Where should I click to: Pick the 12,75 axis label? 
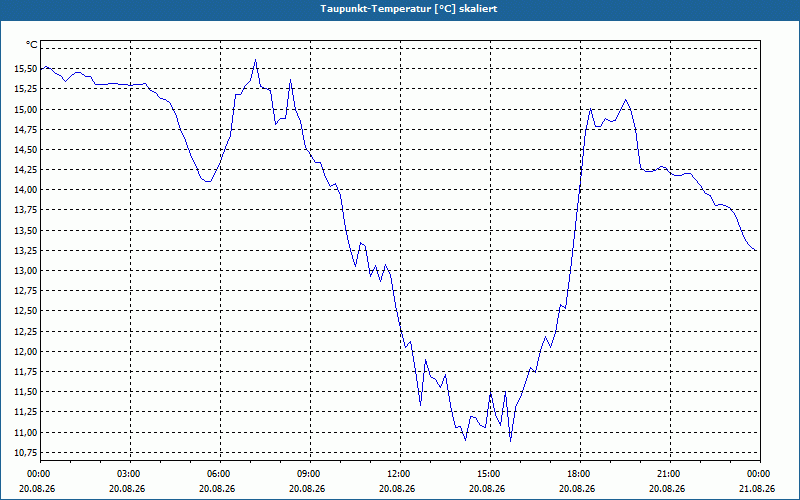tap(26, 291)
